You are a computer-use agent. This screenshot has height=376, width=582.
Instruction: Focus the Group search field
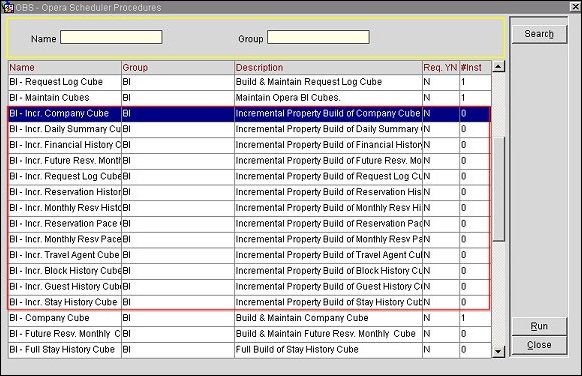point(318,37)
